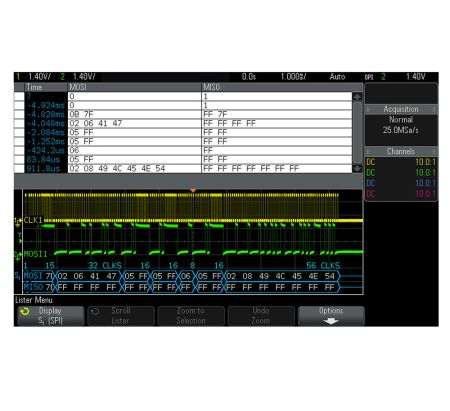Click the MOSI1 waveform label
450x411 pixels.
[x=36, y=254]
